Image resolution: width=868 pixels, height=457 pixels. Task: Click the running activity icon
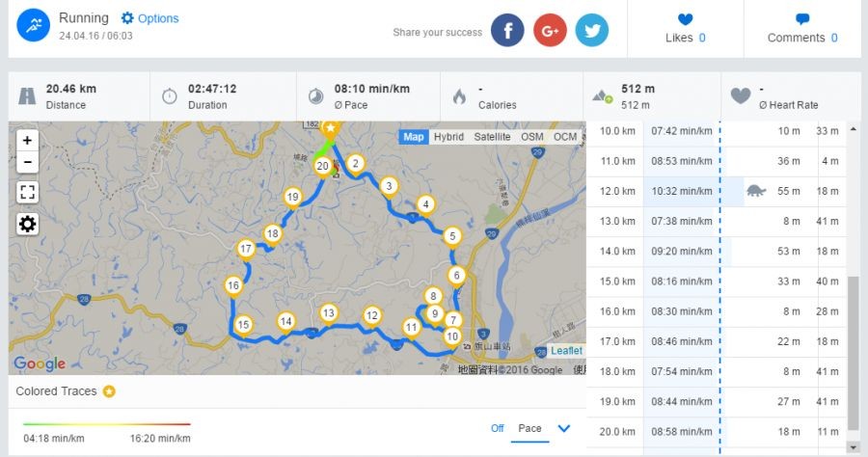tap(33, 25)
